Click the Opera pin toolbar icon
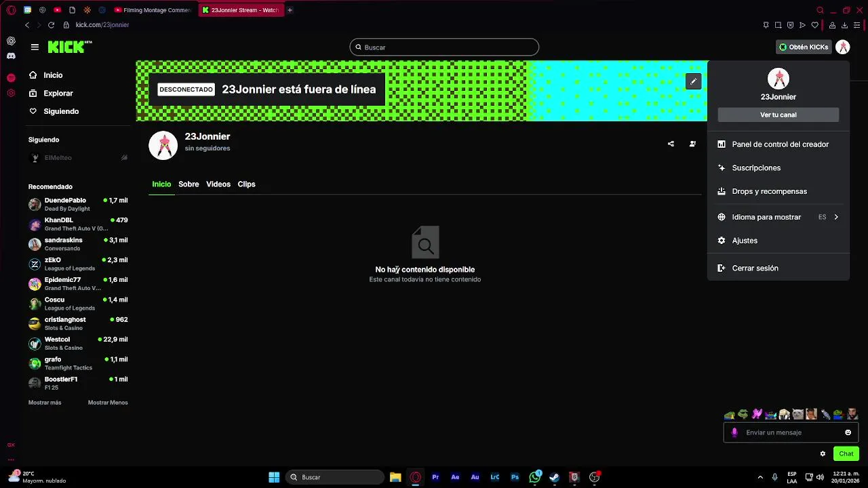 pyautogui.click(x=766, y=25)
